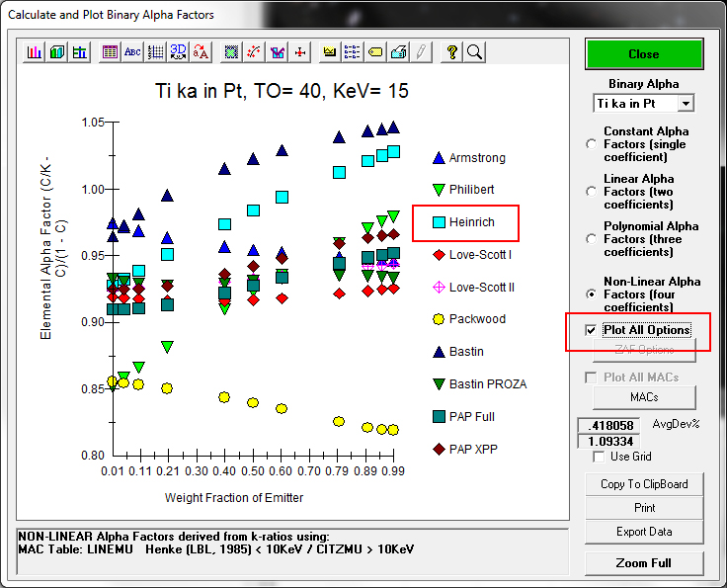Click the magnifying glass zoom icon

click(x=474, y=52)
